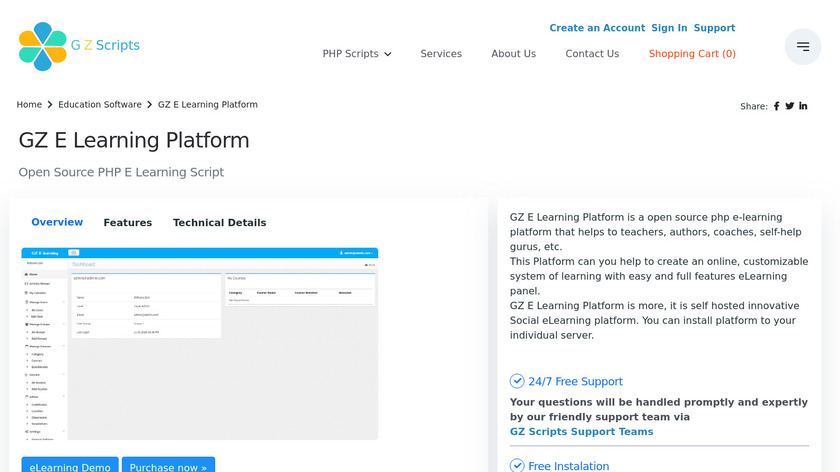Click the GZ Scripts flower logo
Screen dimensions: 840x472
click(x=42, y=46)
